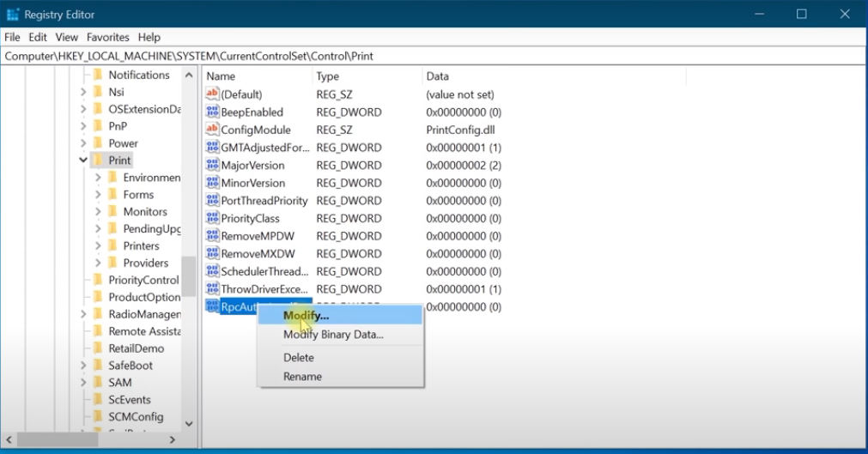The width and height of the screenshot is (868, 454).
Task: Click the Power folder icon
Action: click(x=98, y=143)
